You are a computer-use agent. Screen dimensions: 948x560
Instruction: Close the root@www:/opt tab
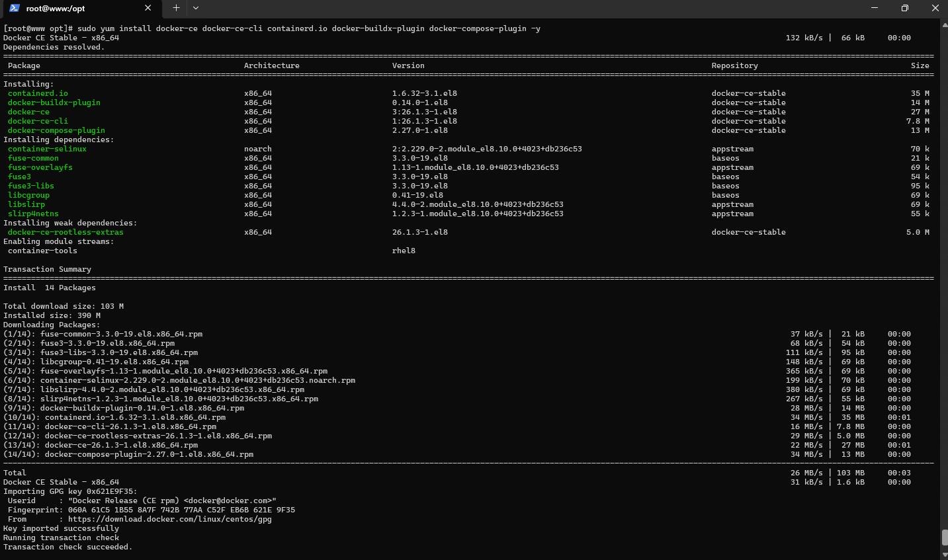click(148, 8)
